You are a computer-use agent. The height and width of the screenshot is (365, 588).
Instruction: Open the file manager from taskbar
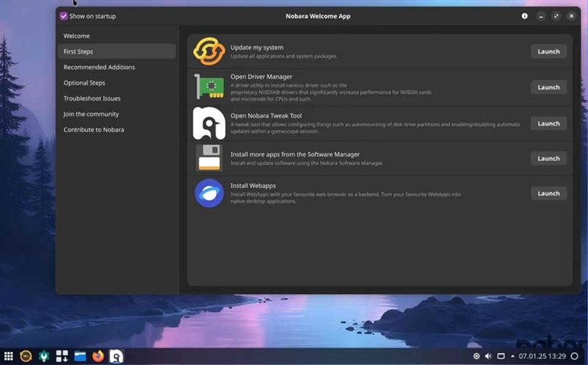click(x=80, y=356)
